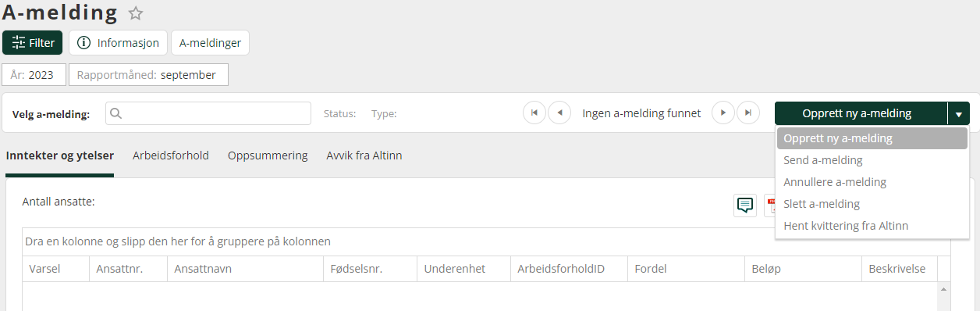The width and height of the screenshot is (980, 311).
Task: Collapse the Opprett ny a-melding dropdown arrow
Action: coord(958,113)
